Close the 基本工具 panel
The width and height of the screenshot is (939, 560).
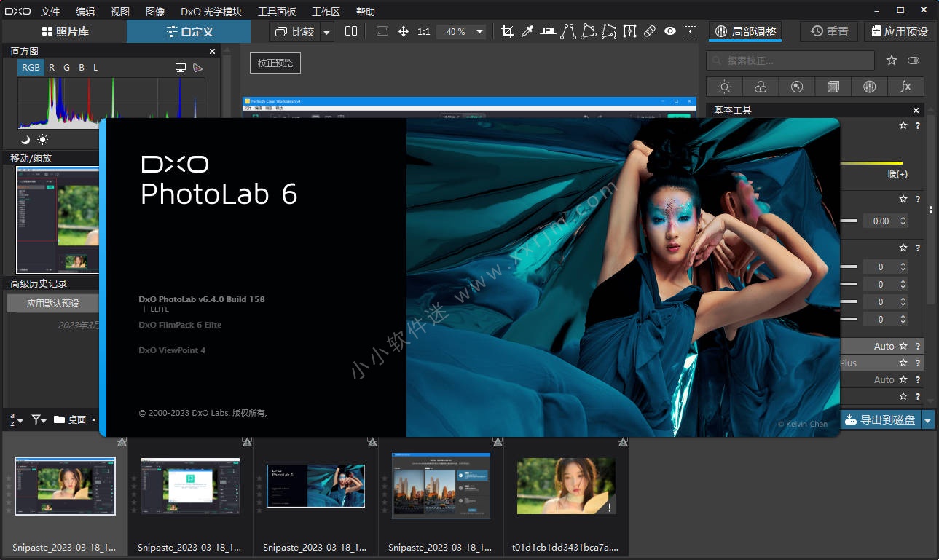[x=916, y=110]
